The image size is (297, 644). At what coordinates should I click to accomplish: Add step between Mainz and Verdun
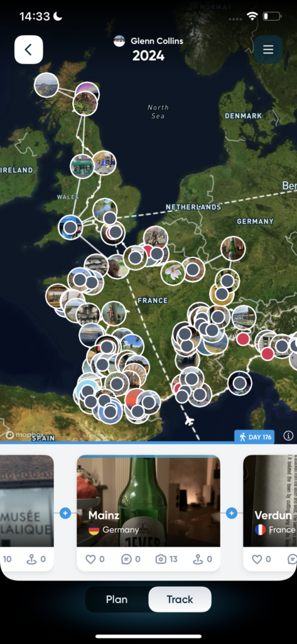coord(232,513)
